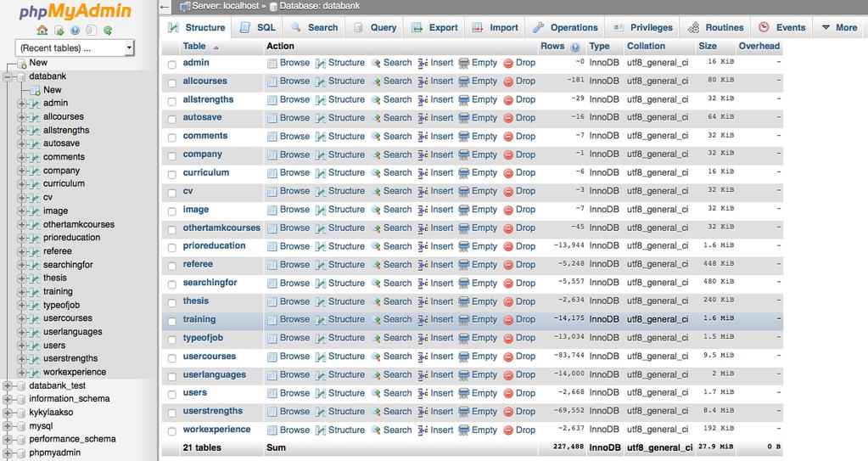Click the Insert icon in autosave row

pos(423,118)
